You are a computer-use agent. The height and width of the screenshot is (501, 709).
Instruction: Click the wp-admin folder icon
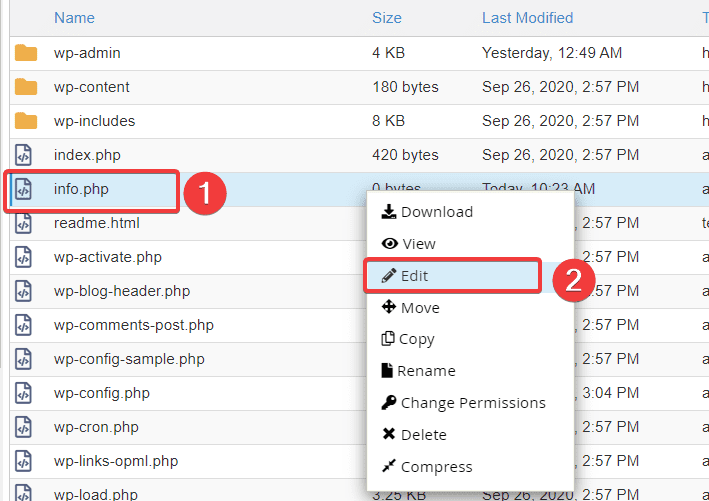tap(26, 53)
